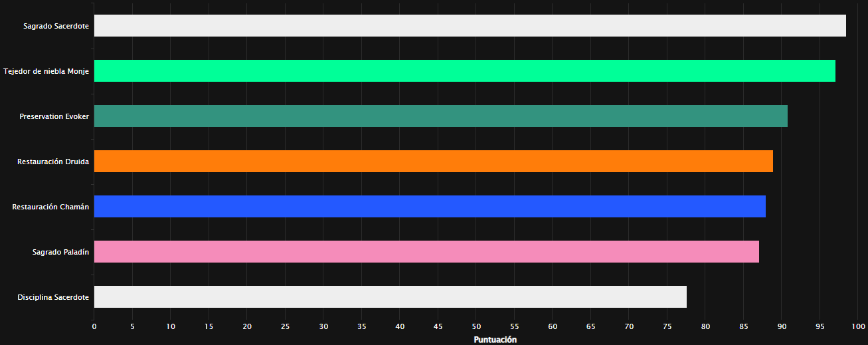868x345 pixels.
Task: Click the "Puntuación" axis title
Action: coord(495,340)
